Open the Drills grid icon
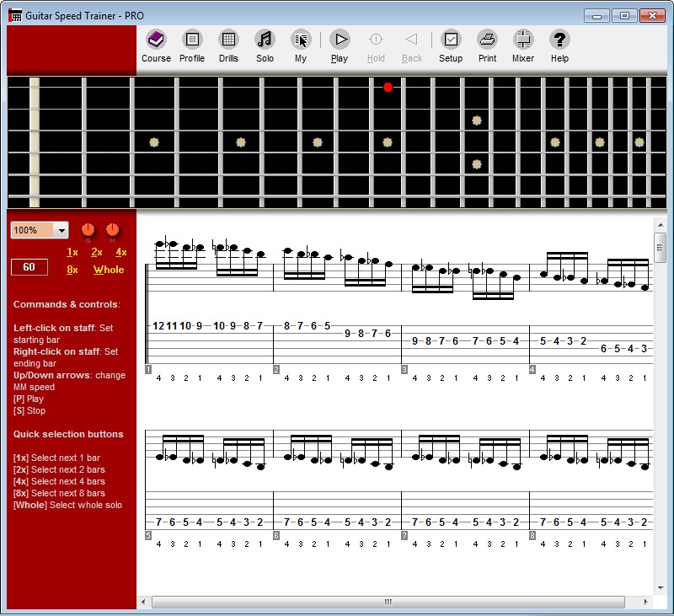The height and width of the screenshot is (616, 674). pyautogui.click(x=228, y=40)
